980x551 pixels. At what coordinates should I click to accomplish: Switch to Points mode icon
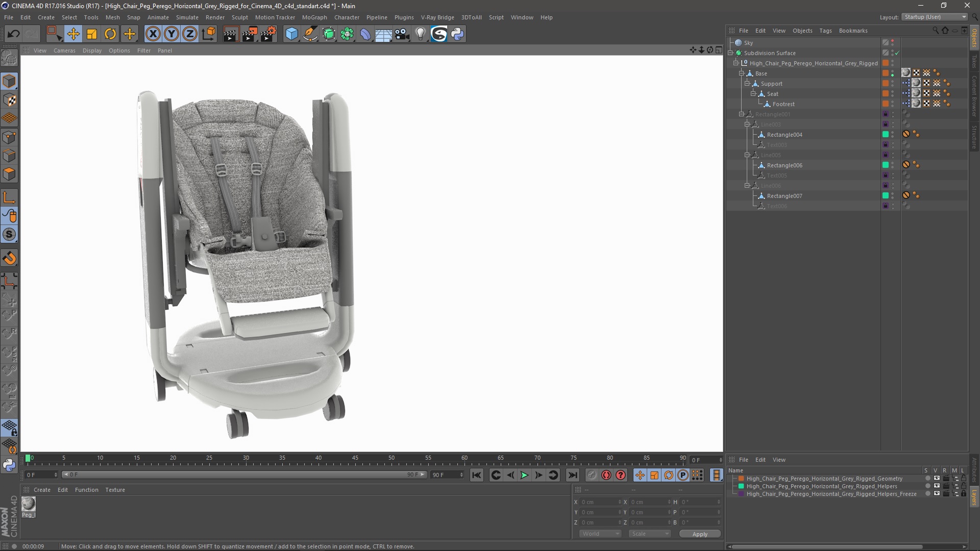(x=9, y=137)
